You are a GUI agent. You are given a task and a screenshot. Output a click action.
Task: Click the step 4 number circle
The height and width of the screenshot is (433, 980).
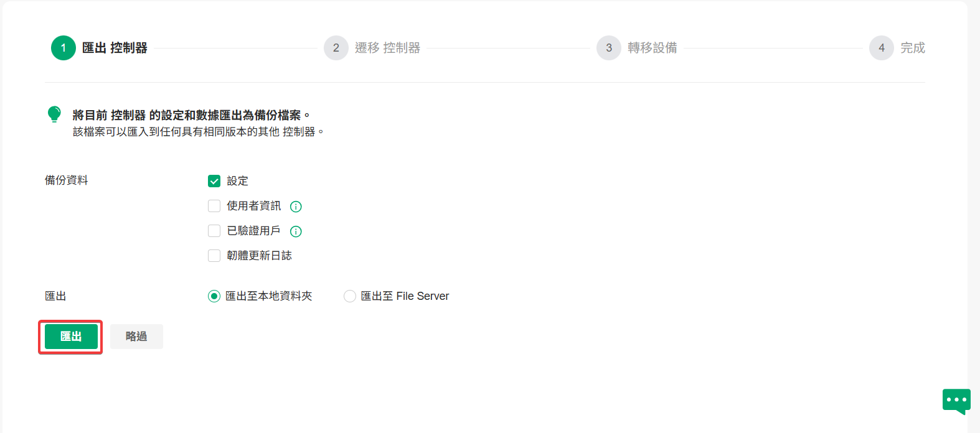(x=882, y=48)
